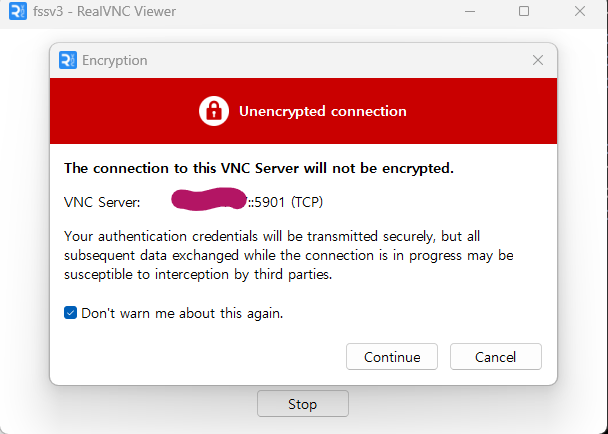Stop the connection attempt
The height and width of the screenshot is (434, 608).
point(303,404)
